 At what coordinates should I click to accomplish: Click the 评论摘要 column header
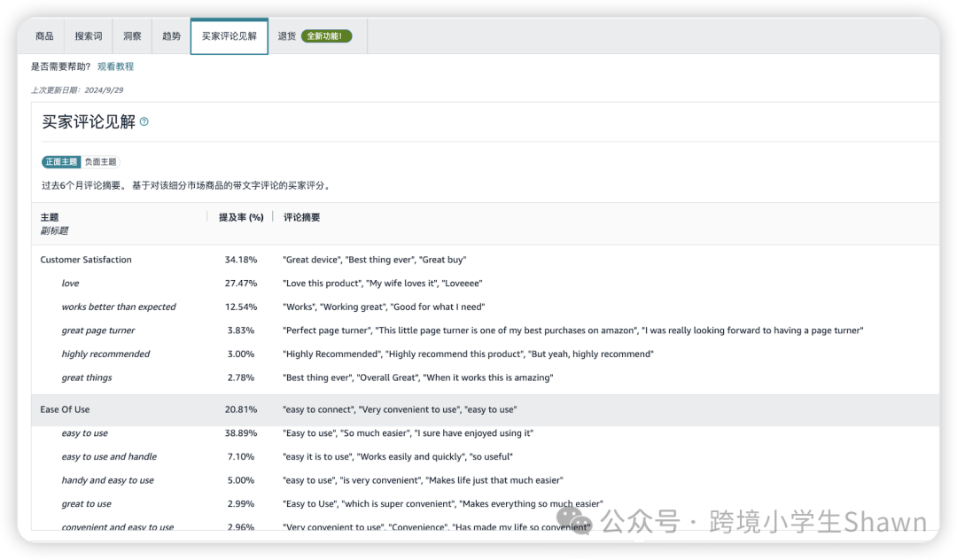coord(301,217)
